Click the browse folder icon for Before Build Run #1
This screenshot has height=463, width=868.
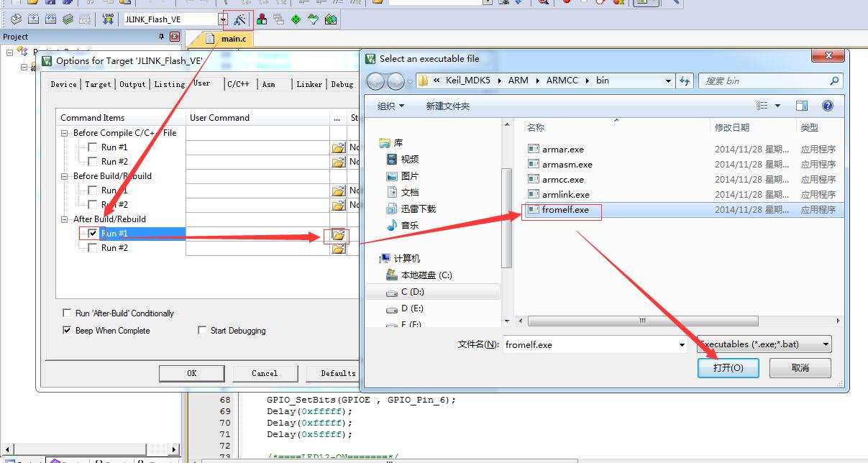(338, 191)
